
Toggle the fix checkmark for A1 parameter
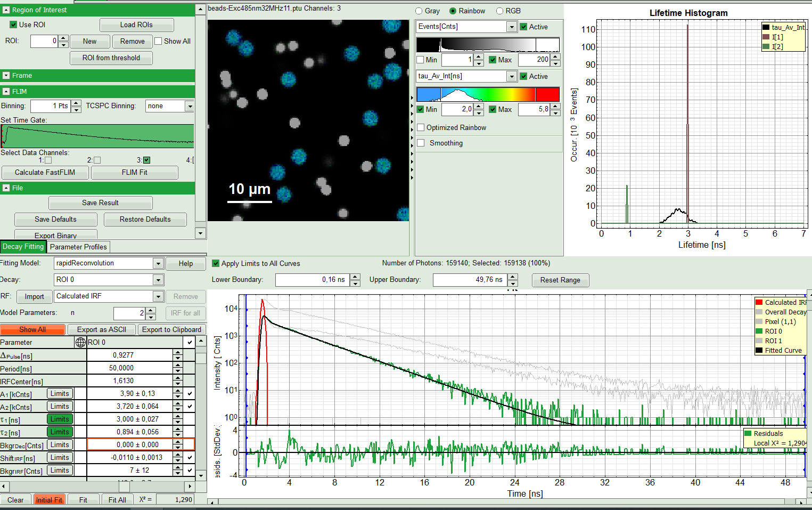click(190, 394)
